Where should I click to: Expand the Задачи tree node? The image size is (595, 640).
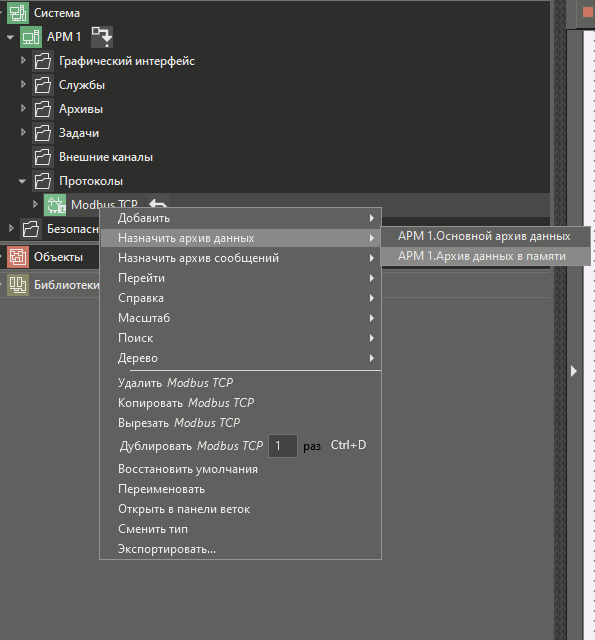[23, 133]
